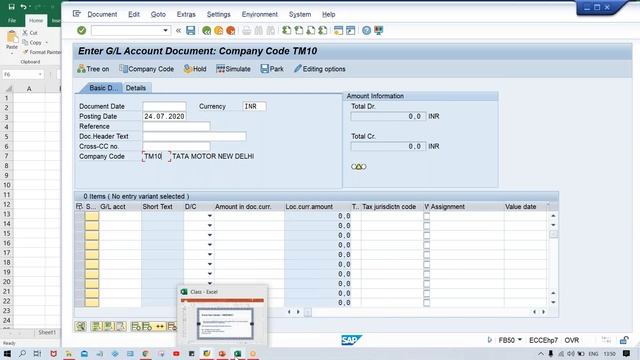Click the Hold button

[195, 69]
